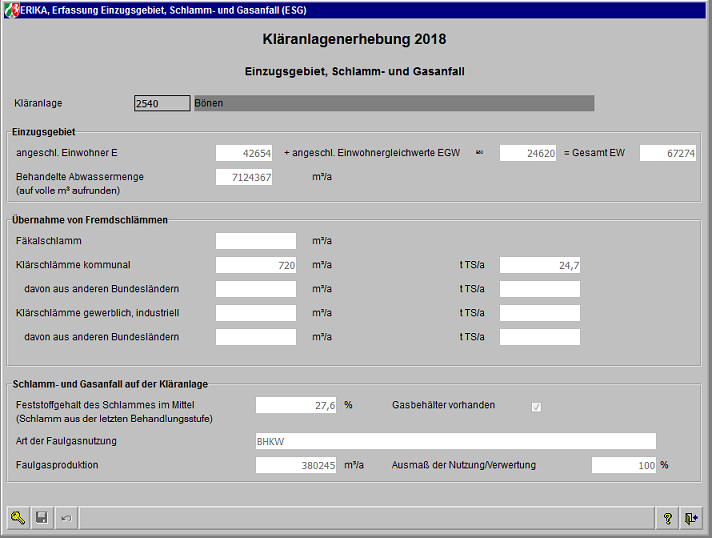Click the save diskette icon
712x538 pixels.
tap(42, 517)
